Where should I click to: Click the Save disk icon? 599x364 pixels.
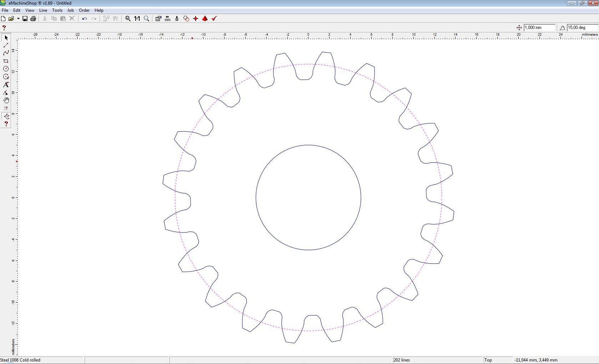[x=25, y=19]
